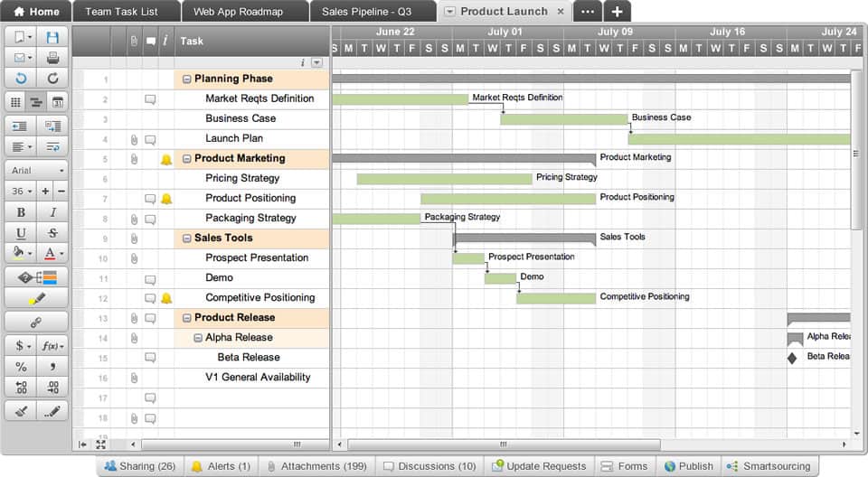868x477 pixels.
Task: Click the Highlight changes marker icon
Action: (x=36, y=298)
